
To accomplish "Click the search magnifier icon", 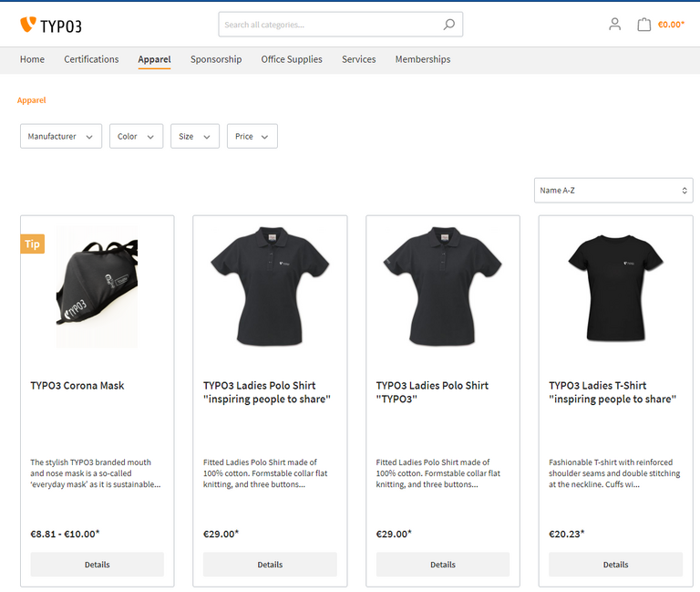I will pos(448,25).
